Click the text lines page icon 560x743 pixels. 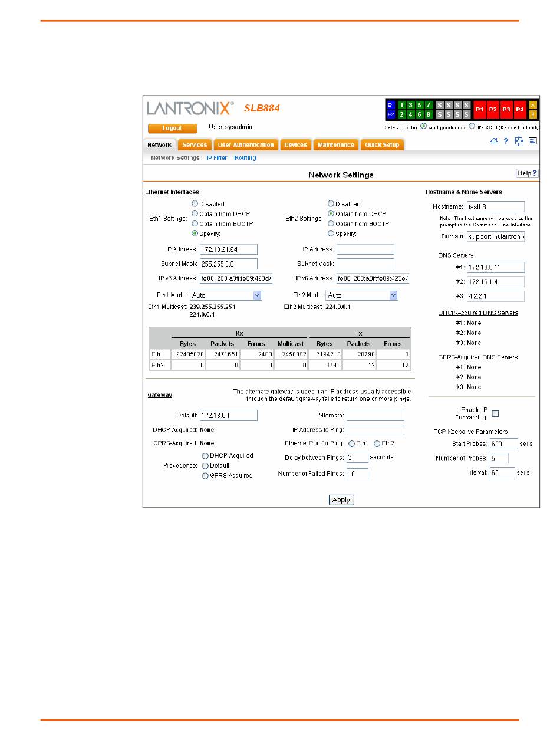click(533, 142)
